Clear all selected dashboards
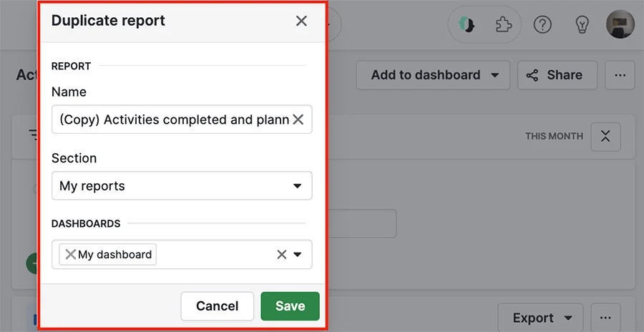 pyautogui.click(x=281, y=254)
